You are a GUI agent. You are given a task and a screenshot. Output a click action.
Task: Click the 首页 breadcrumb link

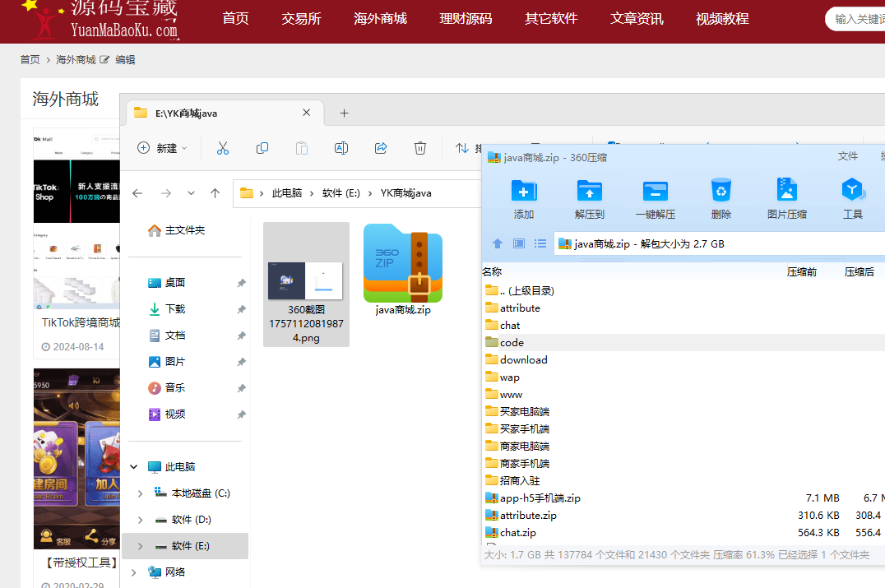30,60
